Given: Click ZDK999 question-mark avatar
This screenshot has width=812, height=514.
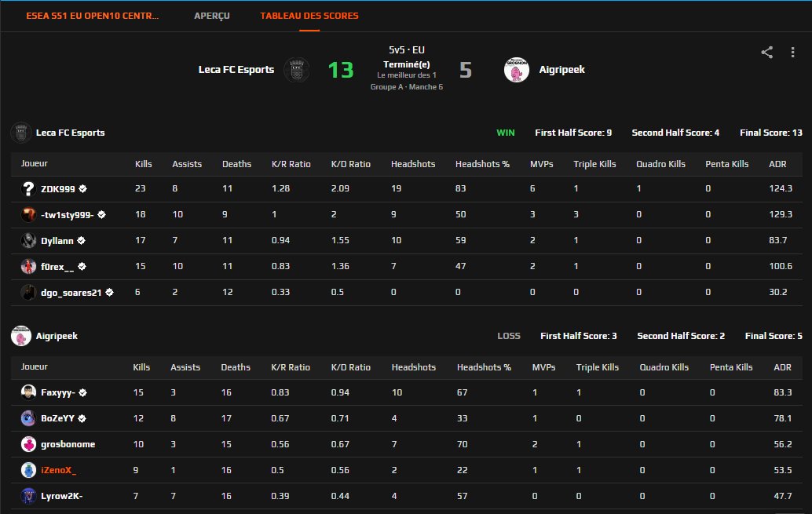Looking at the screenshot, I should pos(28,189).
